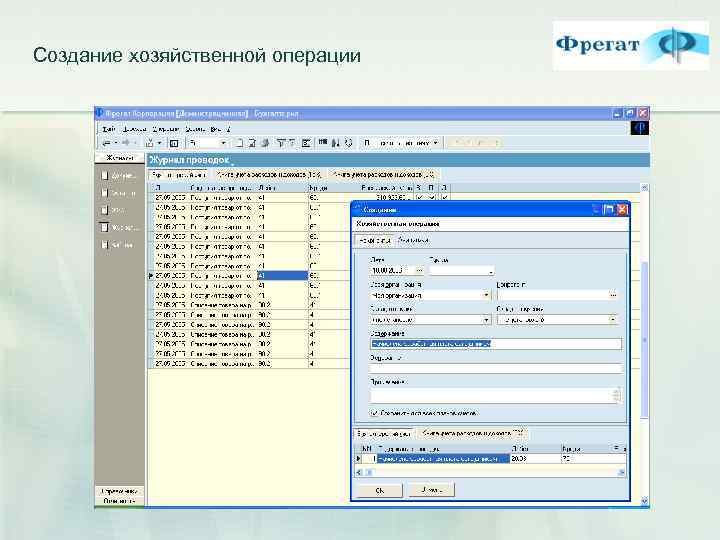The image size is (720, 540).
Task: Select highlighted Содержание cell in dialog grid
Action: point(443,458)
